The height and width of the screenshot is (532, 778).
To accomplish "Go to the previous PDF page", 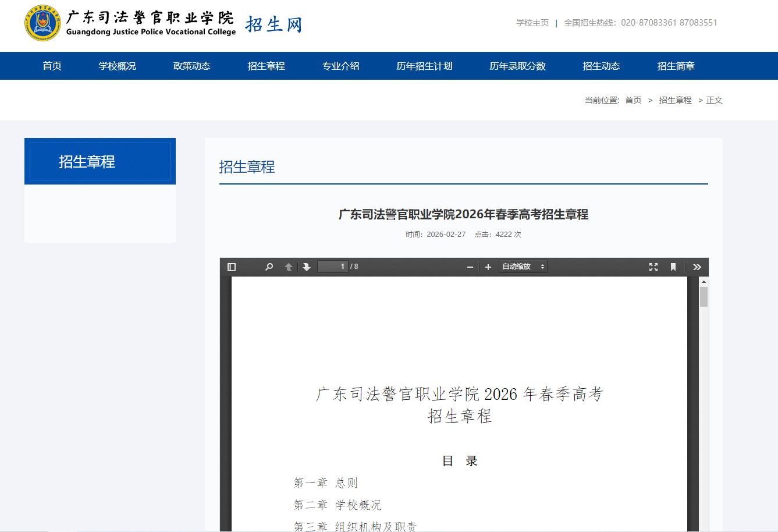I will tap(288, 266).
